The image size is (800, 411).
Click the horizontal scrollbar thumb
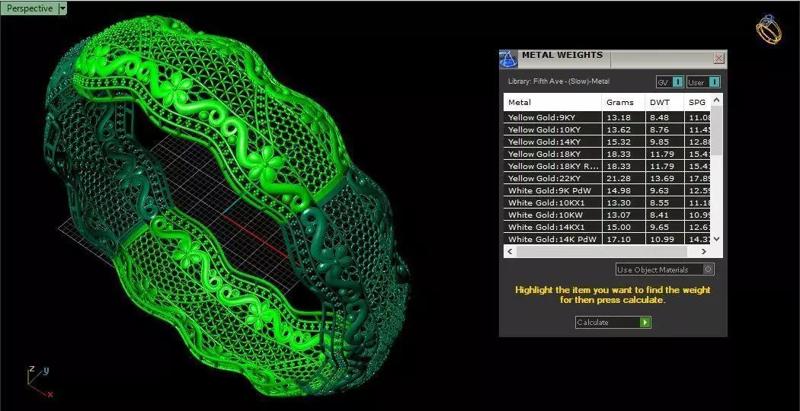[603, 251]
